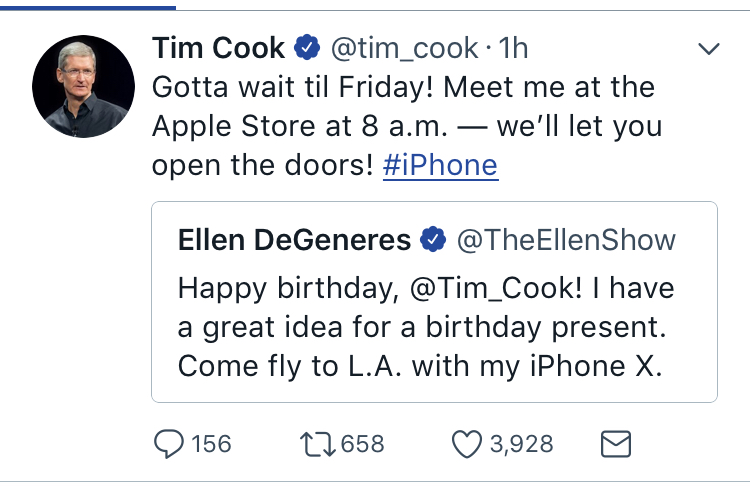
Task: Select the highlighted blue tab indicator at top
Action: click(x=88, y=7)
